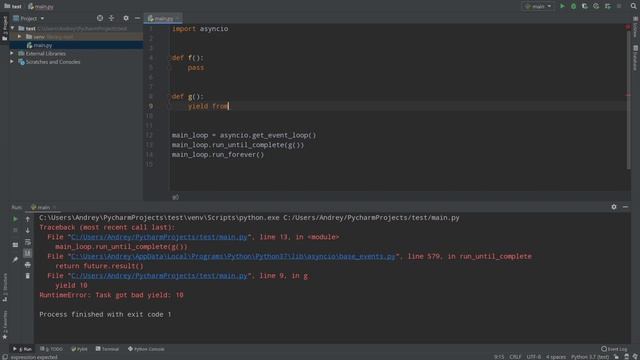The width and height of the screenshot is (640, 360).
Task: Click the concurrency diagram run icon
Action: pos(608,6)
